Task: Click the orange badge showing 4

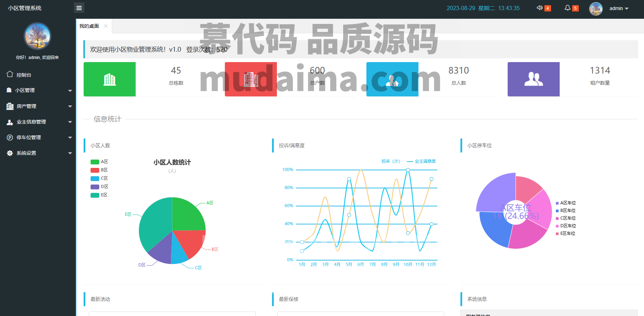Action: click(548, 8)
